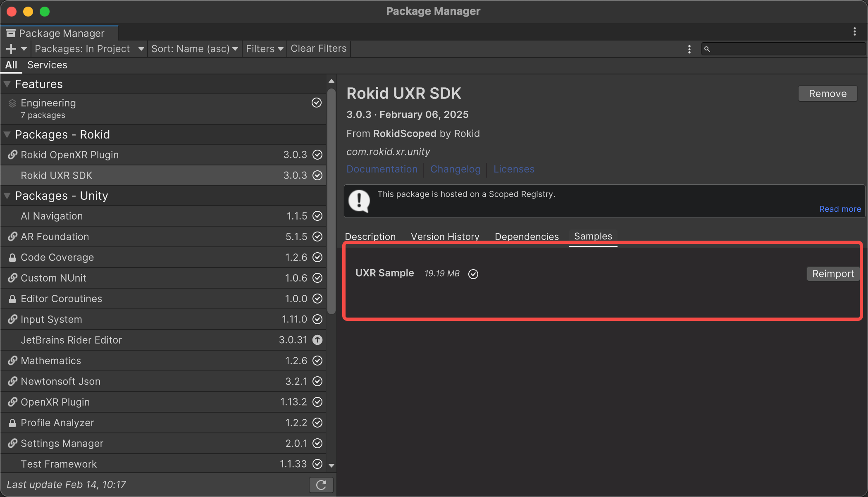The height and width of the screenshot is (497, 868).
Task: Click the lock icon beside Profile Analyzer
Action: click(x=12, y=423)
